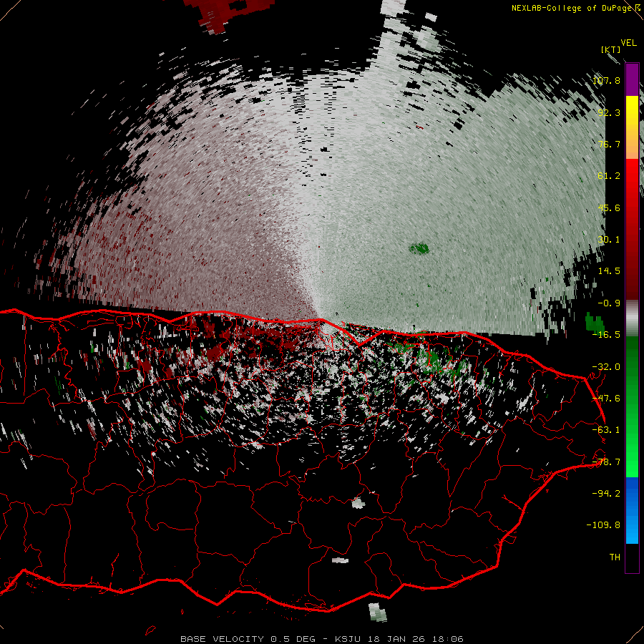Select the -16.5 legend value

pyautogui.click(x=606, y=335)
